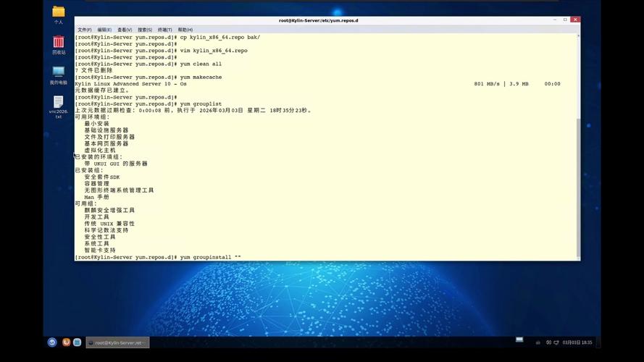
Task: Open the 搜索(S) menu
Action: [145, 30]
